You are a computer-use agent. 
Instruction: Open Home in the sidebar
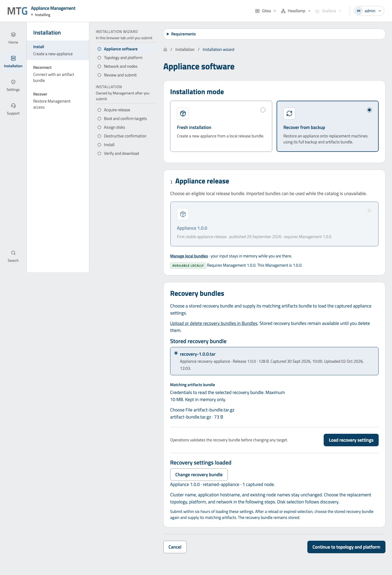coord(13,38)
